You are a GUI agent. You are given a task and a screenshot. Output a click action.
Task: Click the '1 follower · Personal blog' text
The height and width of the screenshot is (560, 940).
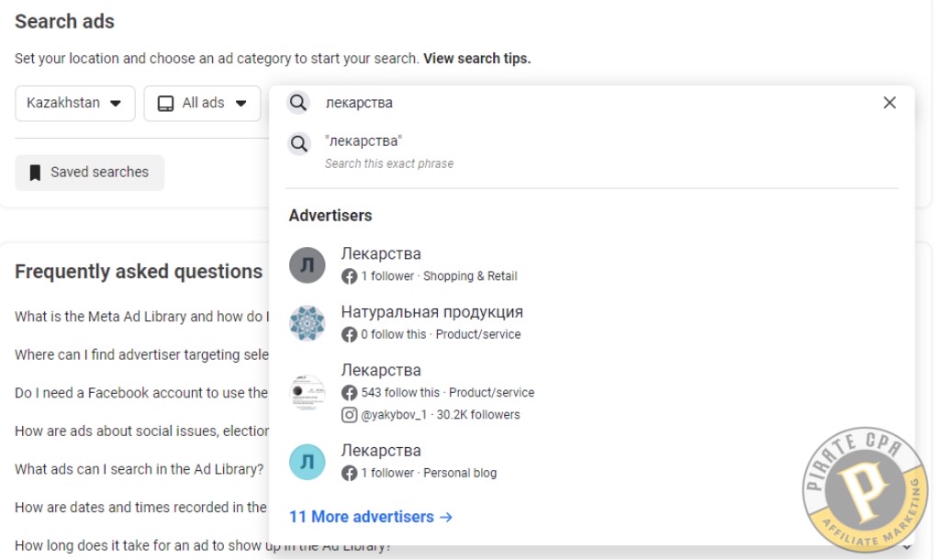point(429,473)
